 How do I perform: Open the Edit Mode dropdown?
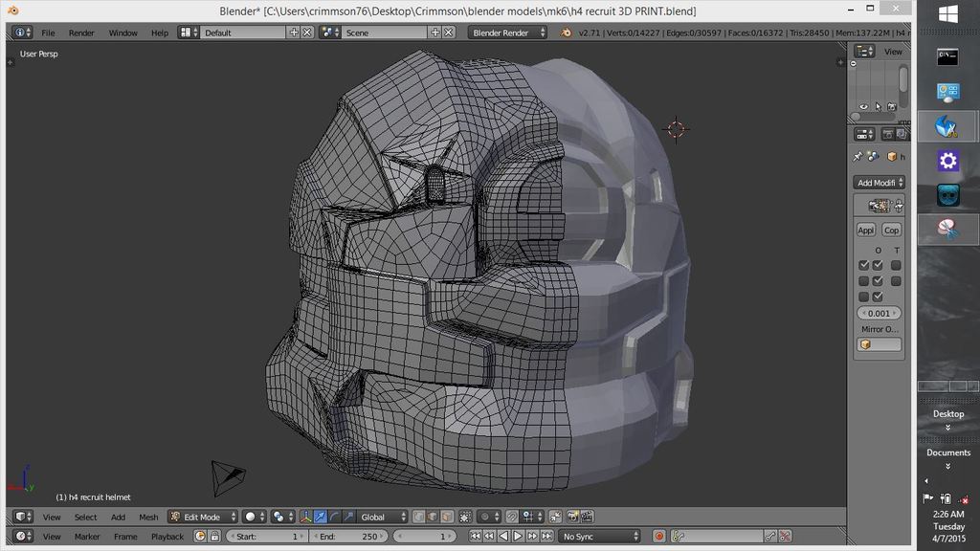tap(202, 517)
